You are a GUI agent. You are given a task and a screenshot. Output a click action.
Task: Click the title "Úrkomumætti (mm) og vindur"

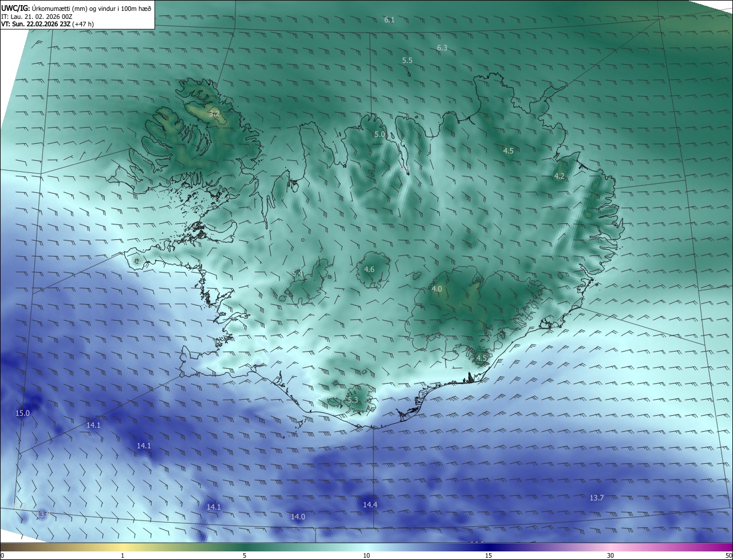click(67, 7)
